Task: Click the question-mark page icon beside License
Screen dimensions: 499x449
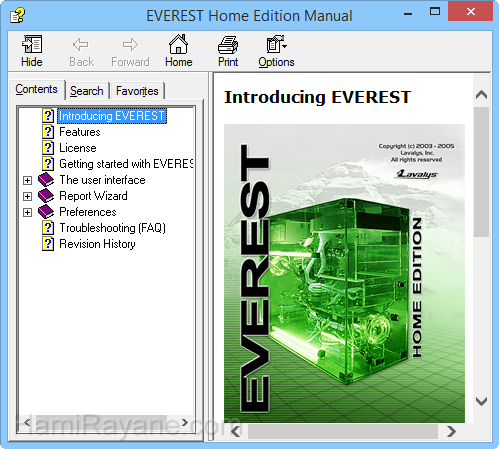Action: 48,148
